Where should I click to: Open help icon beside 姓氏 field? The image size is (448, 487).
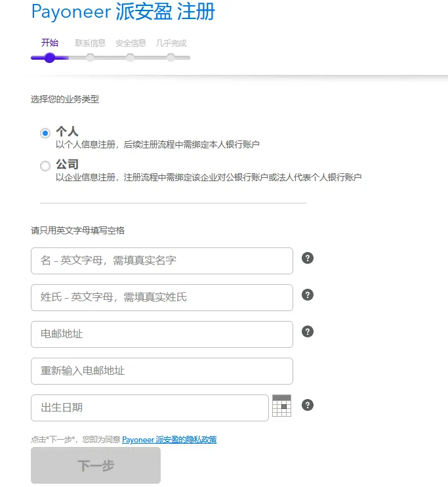click(x=308, y=295)
